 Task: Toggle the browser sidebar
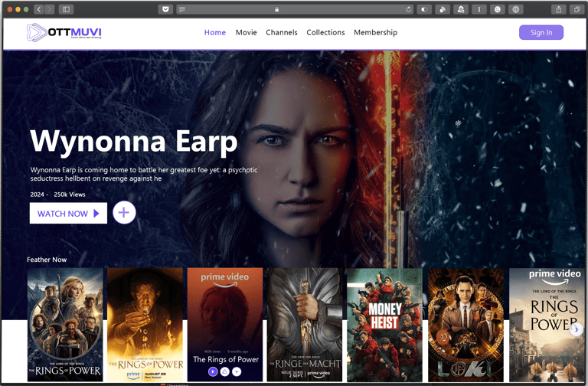point(66,9)
